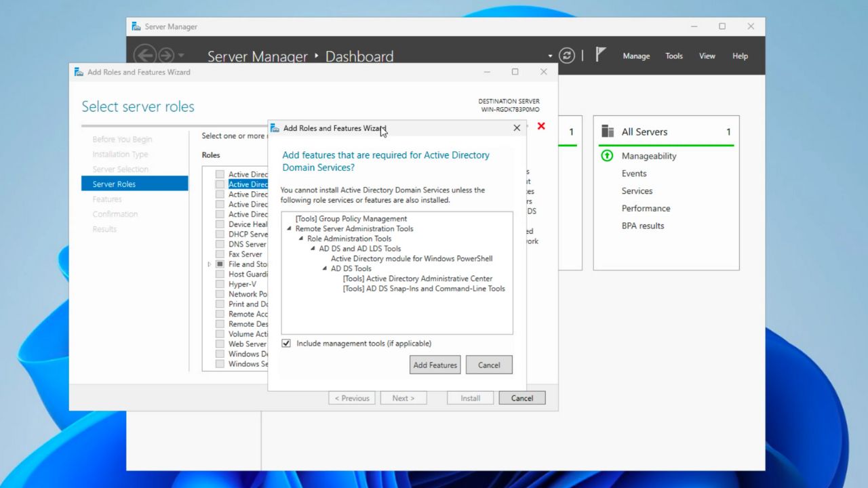Click the All Servers tile heading
This screenshot has height=488, width=868.
tap(644, 131)
